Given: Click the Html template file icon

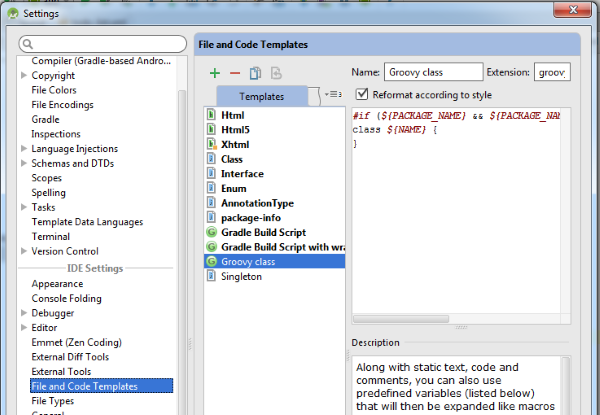Looking at the screenshot, I should point(211,115).
